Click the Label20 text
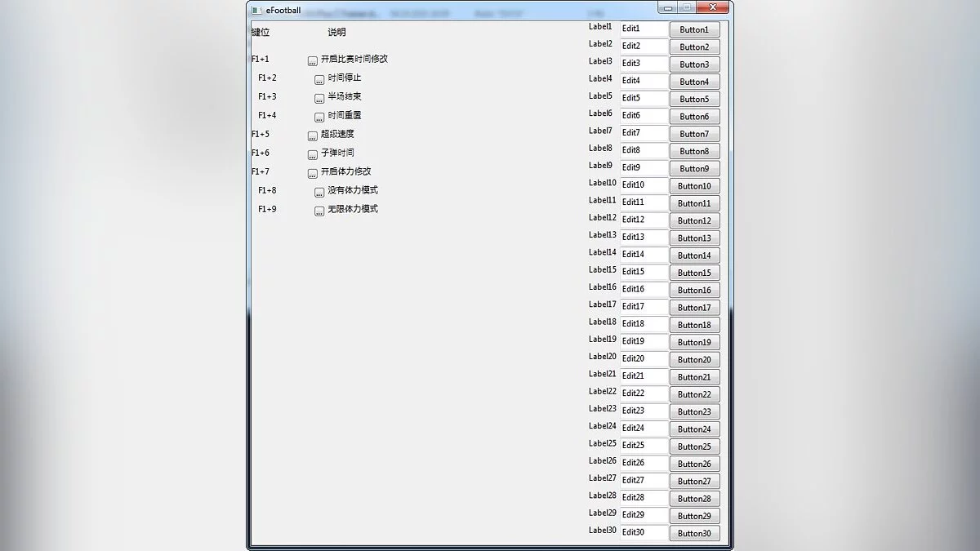 click(603, 357)
